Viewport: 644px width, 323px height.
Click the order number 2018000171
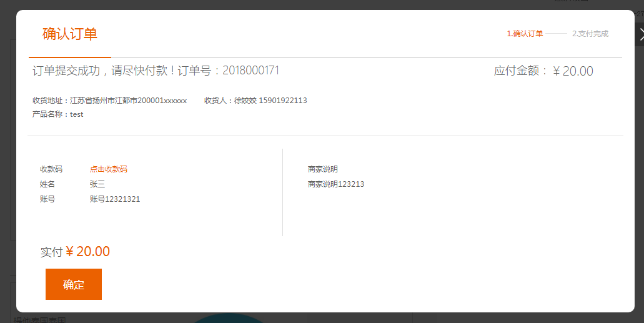(x=250, y=71)
